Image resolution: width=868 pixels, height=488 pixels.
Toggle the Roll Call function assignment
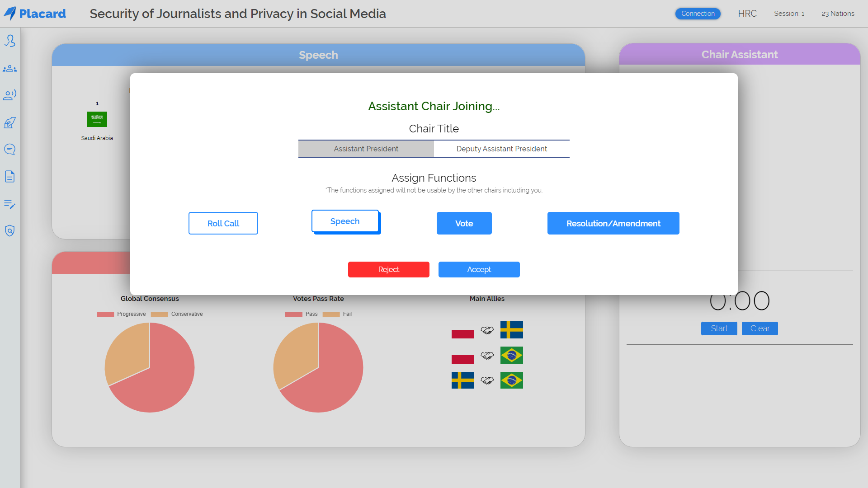click(223, 223)
